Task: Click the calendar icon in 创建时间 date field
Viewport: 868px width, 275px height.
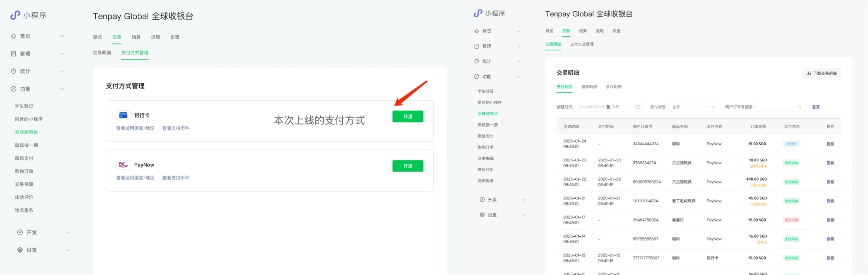Action: (637, 107)
